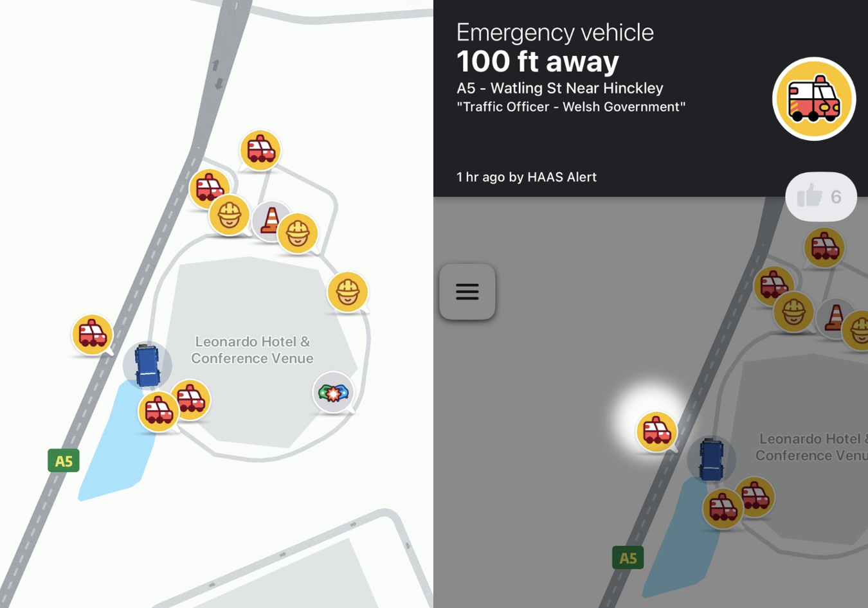This screenshot has height=608, width=868.
Task: Open the hamburger menu button
Action: click(467, 292)
